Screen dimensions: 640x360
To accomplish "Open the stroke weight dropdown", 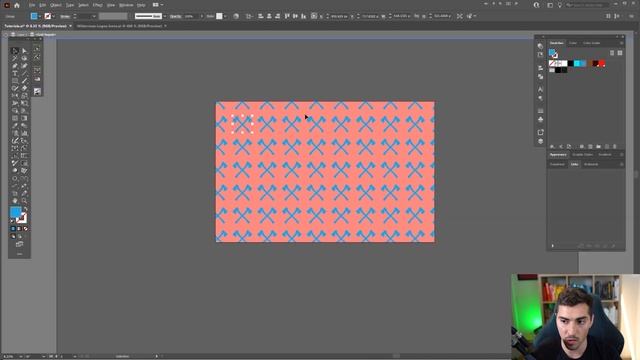I will click(94, 16).
